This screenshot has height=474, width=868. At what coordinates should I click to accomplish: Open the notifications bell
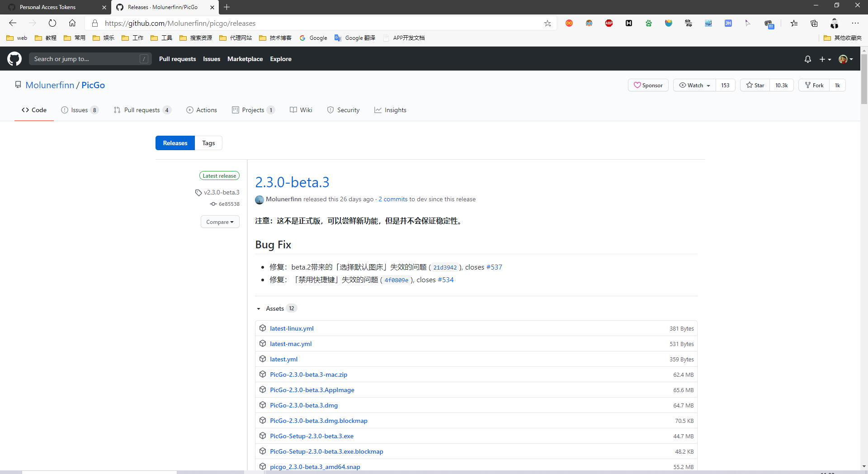click(808, 59)
